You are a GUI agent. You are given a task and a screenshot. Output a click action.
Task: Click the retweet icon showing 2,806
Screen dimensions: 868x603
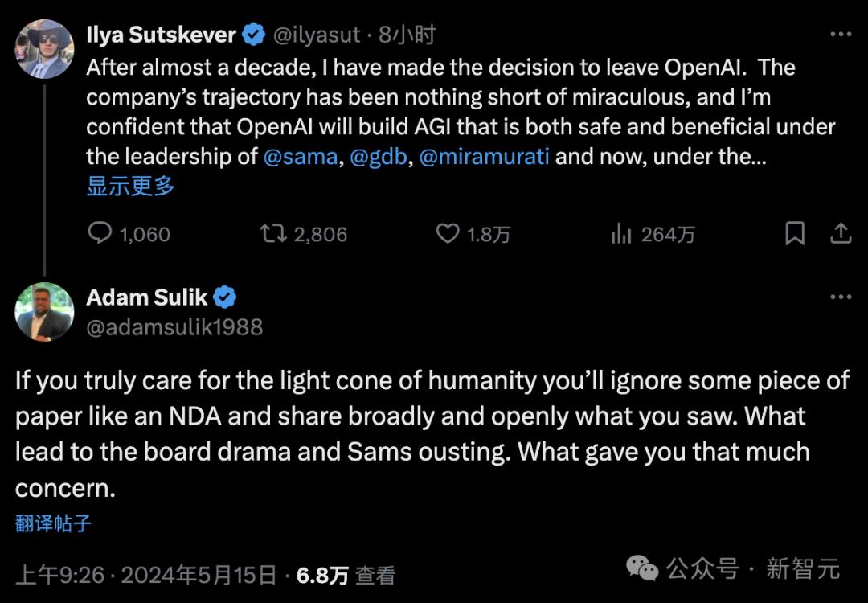coord(272,234)
